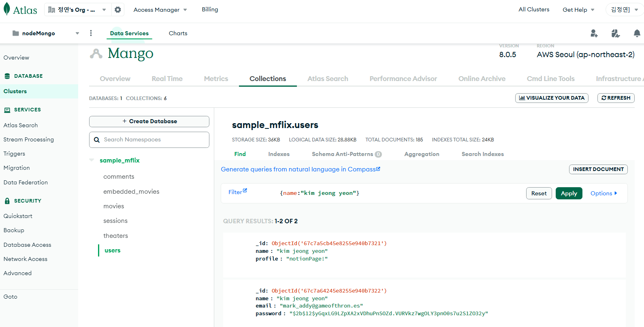Focus the Search Namespaces field
The image size is (644, 327).
(x=149, y=140)
